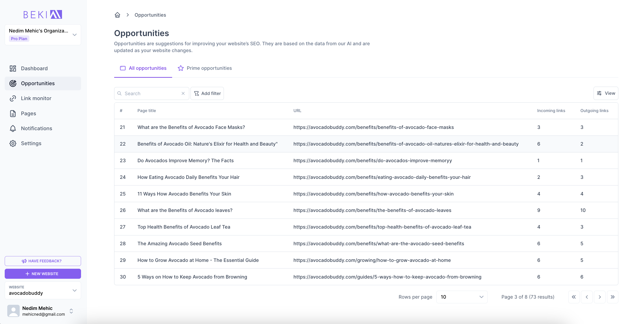The height and width of the screenshot is (324, 644).
Task: Go to Pages in sidebar
Action: click(28, 114)
